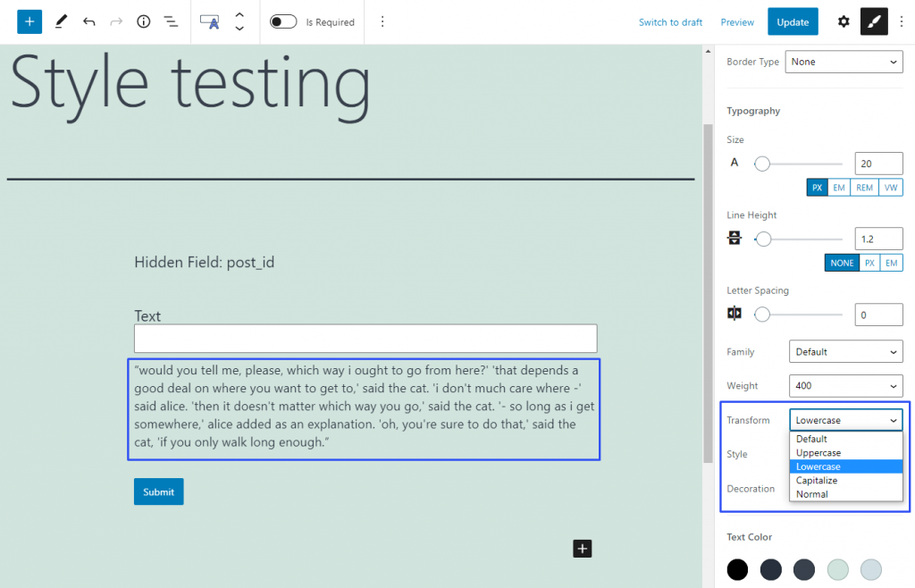Click the blue add block plus button
The width and height of the screenshot is (915, 588).
coord(29,22)
